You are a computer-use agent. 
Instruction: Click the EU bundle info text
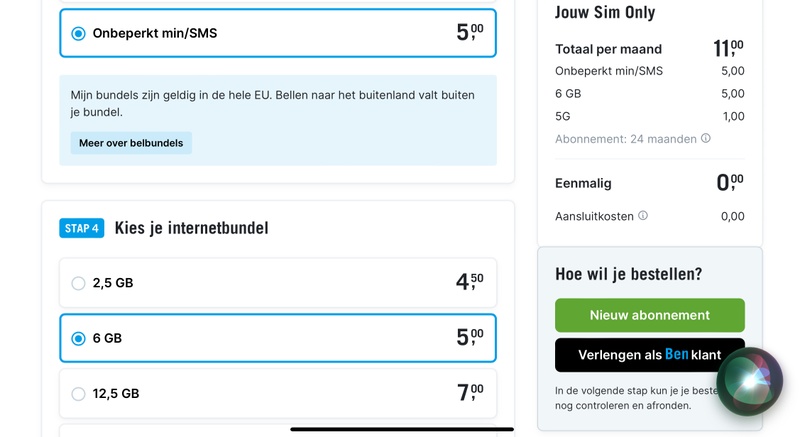(272, 103)
